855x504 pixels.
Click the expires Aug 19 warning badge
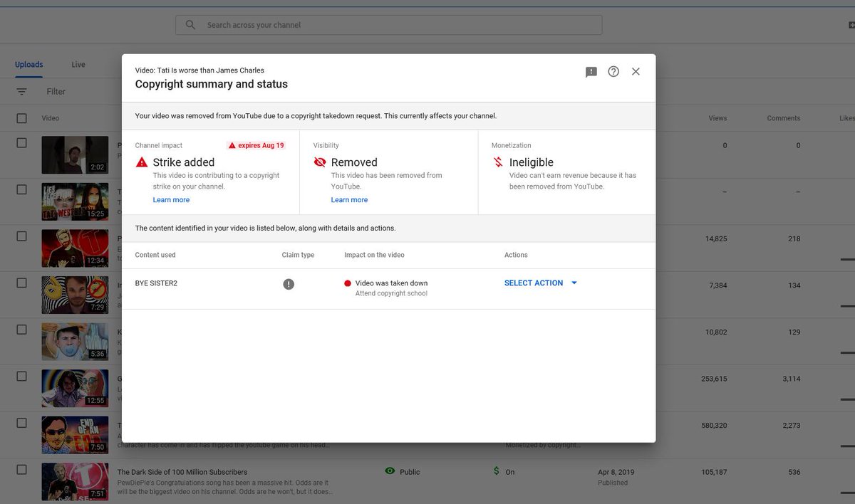point(256,145)
